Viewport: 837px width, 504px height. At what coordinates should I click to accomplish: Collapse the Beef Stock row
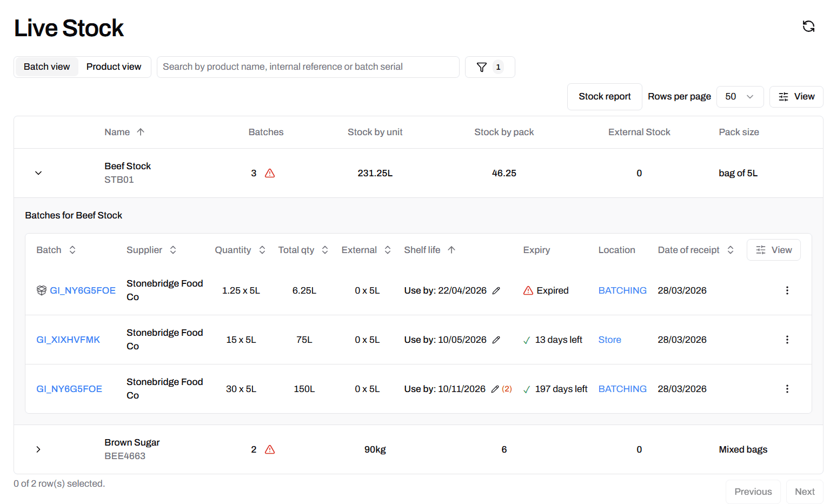pyautogui.click(x=38, y=173)
